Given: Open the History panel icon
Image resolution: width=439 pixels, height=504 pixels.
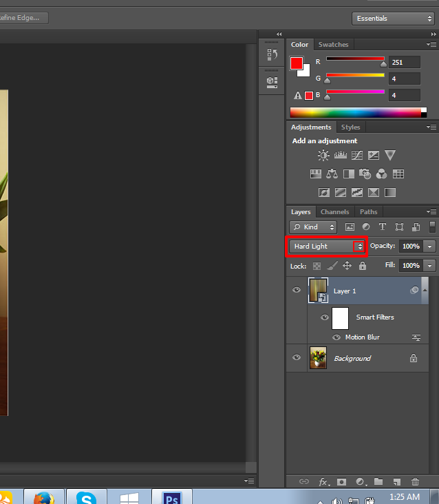Looking at the screenshot, I should point(272,54).
